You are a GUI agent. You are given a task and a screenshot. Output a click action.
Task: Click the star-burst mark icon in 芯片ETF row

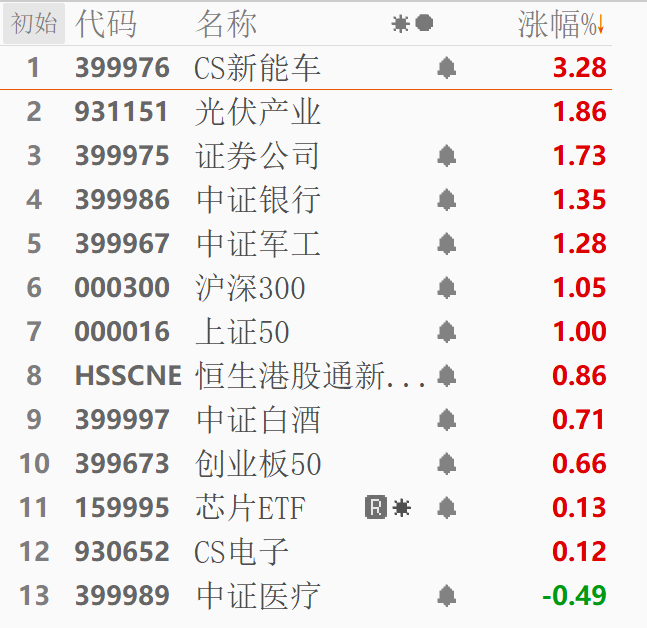(x=401, y=508)
